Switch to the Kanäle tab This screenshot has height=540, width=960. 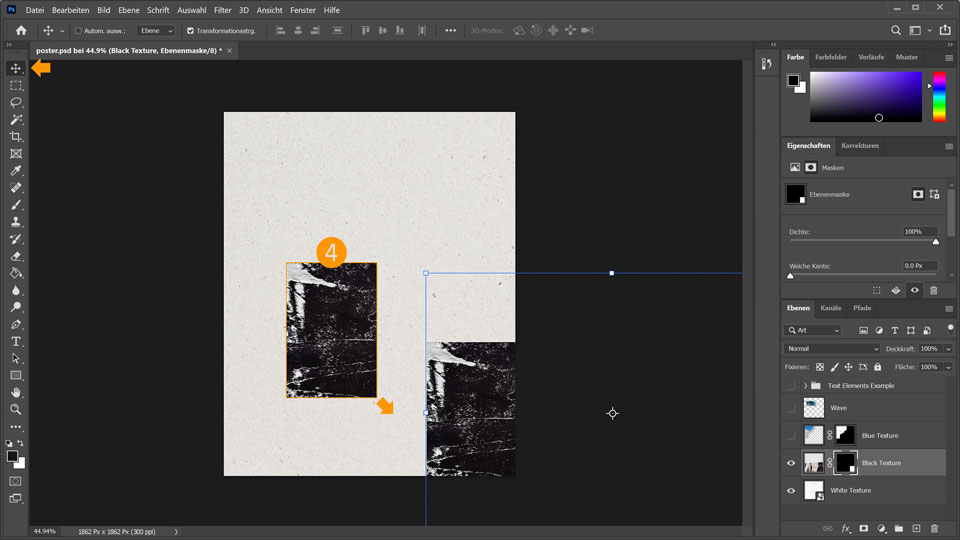[830, 308]
